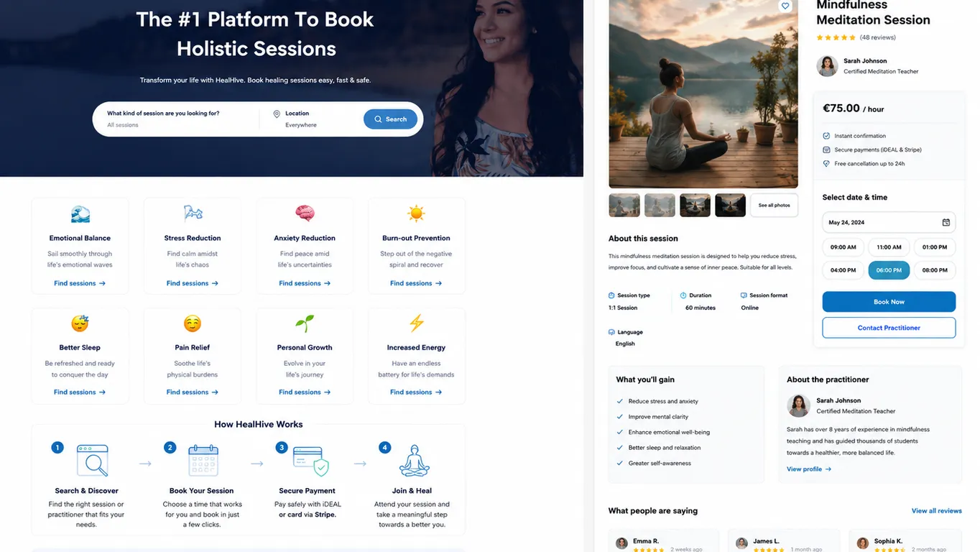The image size is (980, 552).
Task: Click the main meditation session photo
Action: (x=703, y=93)
